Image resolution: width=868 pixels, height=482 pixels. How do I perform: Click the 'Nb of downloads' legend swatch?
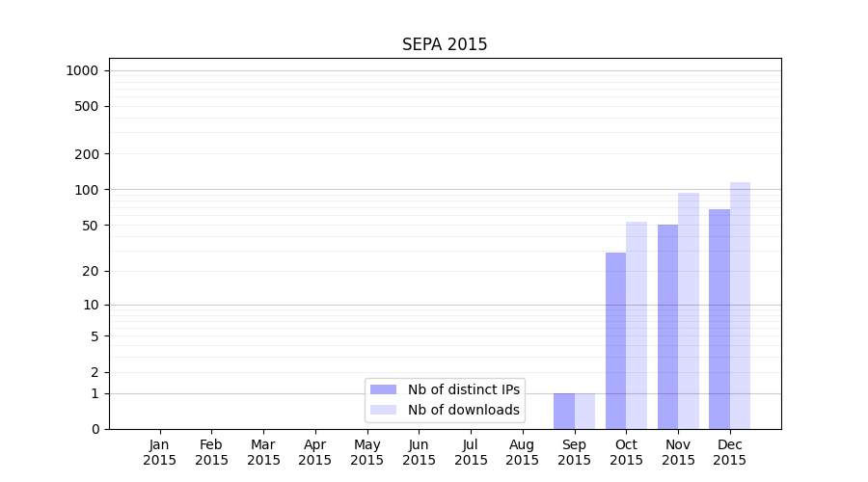coord(383,410)
